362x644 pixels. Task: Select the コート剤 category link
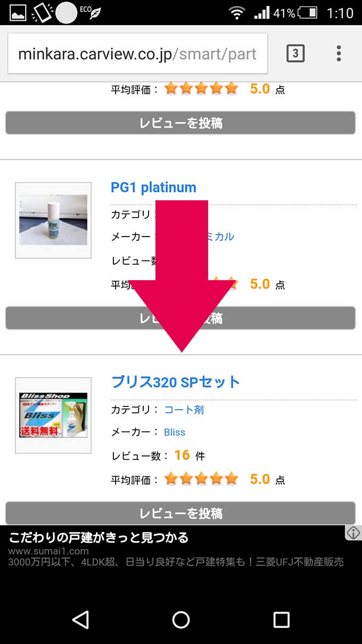[x=184, y=410]
